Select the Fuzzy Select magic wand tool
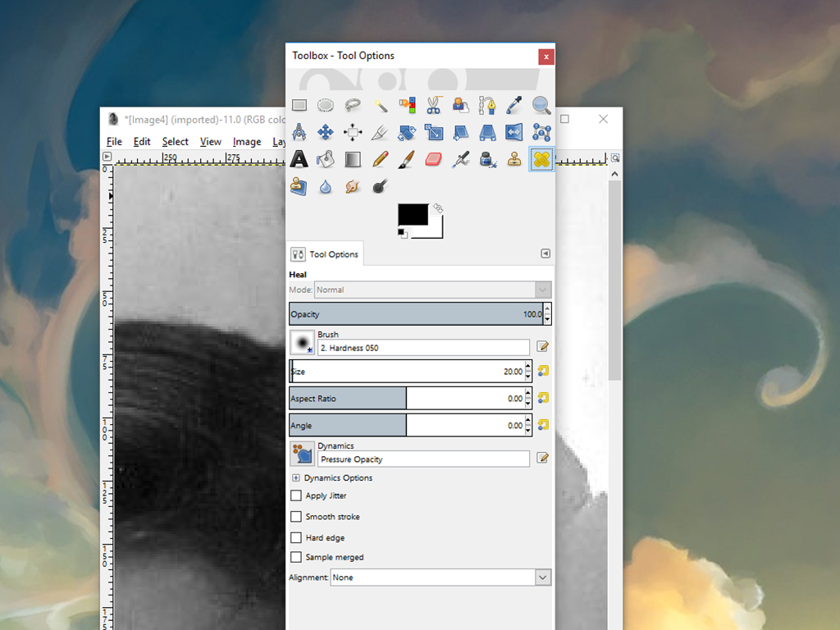This screenshot has height=630, width=840. coord(380,105)
